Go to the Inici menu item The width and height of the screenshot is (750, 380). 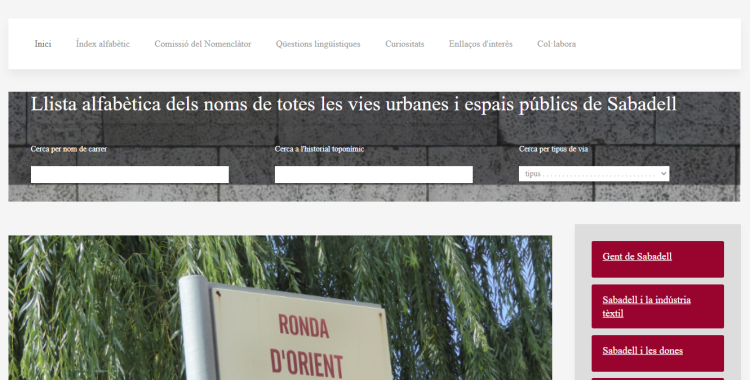click(43, 44)
